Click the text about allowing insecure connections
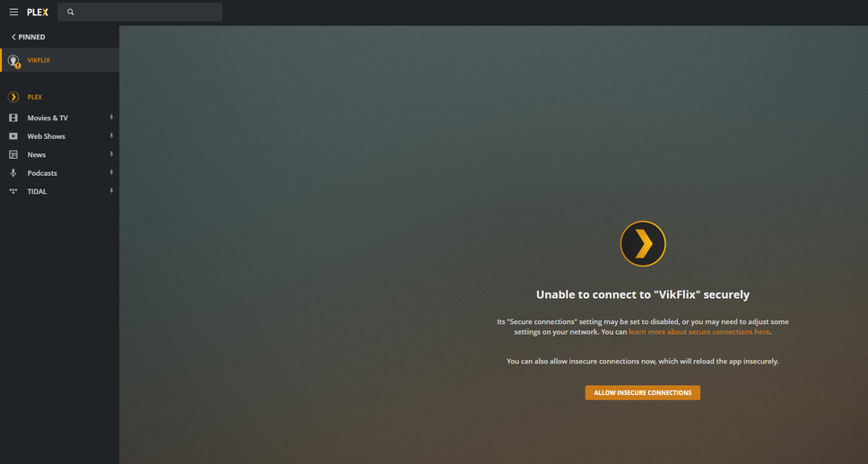868x464 pixels. [643, 362]
